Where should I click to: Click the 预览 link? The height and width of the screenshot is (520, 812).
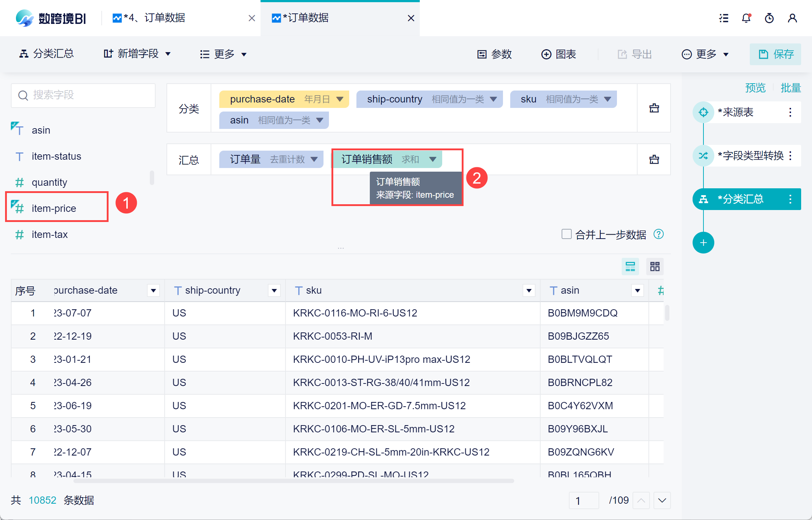(x=755, y=88)
